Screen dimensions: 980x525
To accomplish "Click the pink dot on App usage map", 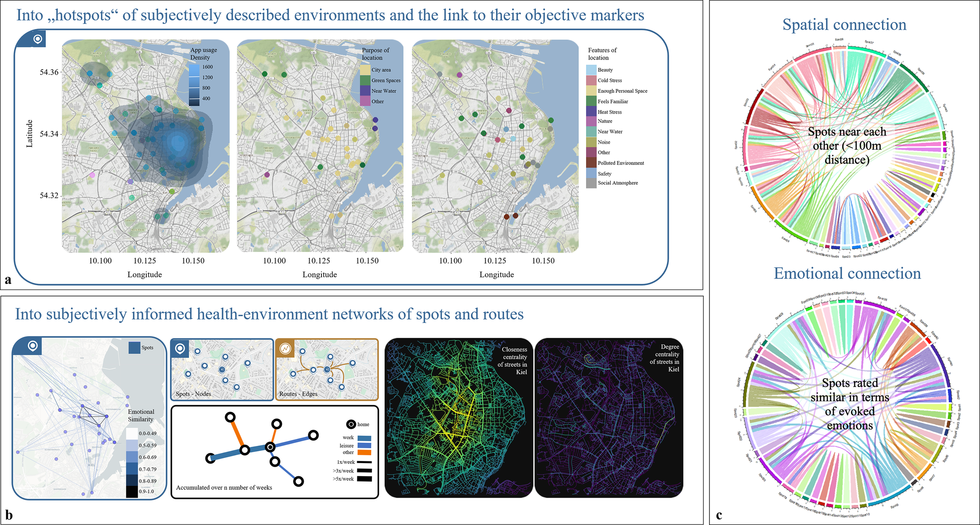I will point(92,175).
